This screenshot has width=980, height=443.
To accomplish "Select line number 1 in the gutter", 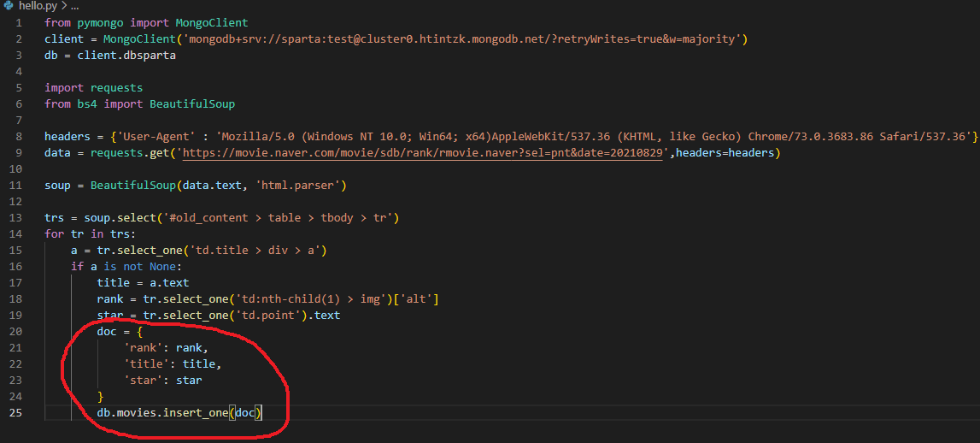I will tap(18, 22).
